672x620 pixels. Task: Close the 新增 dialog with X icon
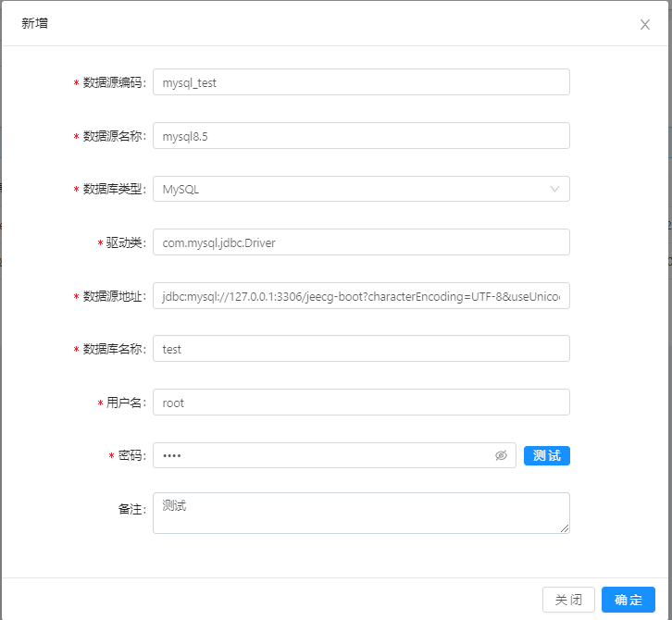tap(645, 24)
